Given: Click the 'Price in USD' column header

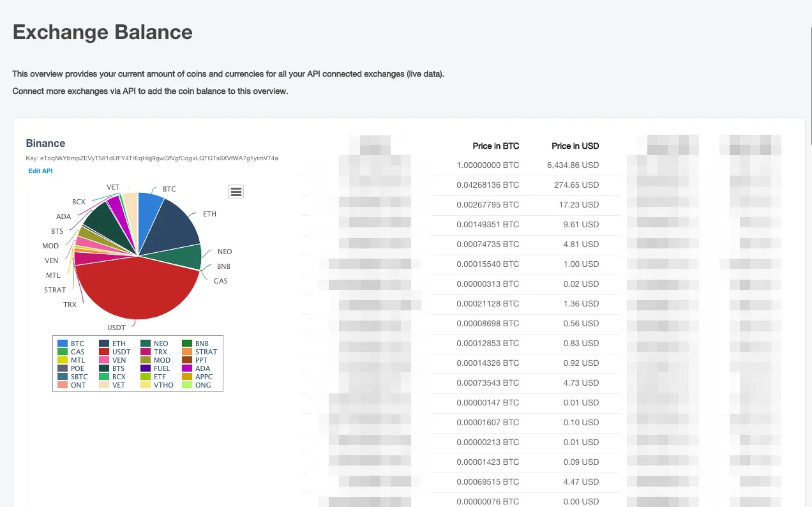Looking at the screenshot, I should [x=575, y=146].
